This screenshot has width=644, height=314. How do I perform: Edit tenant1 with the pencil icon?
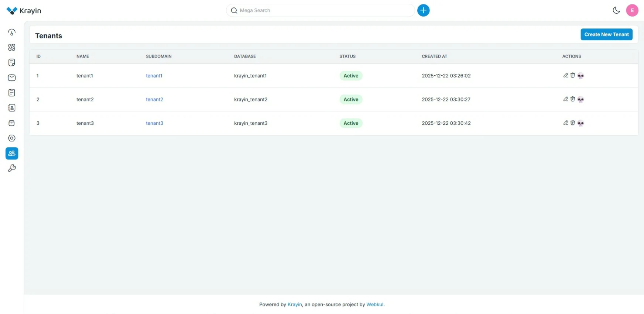click(x=565, y=75)
